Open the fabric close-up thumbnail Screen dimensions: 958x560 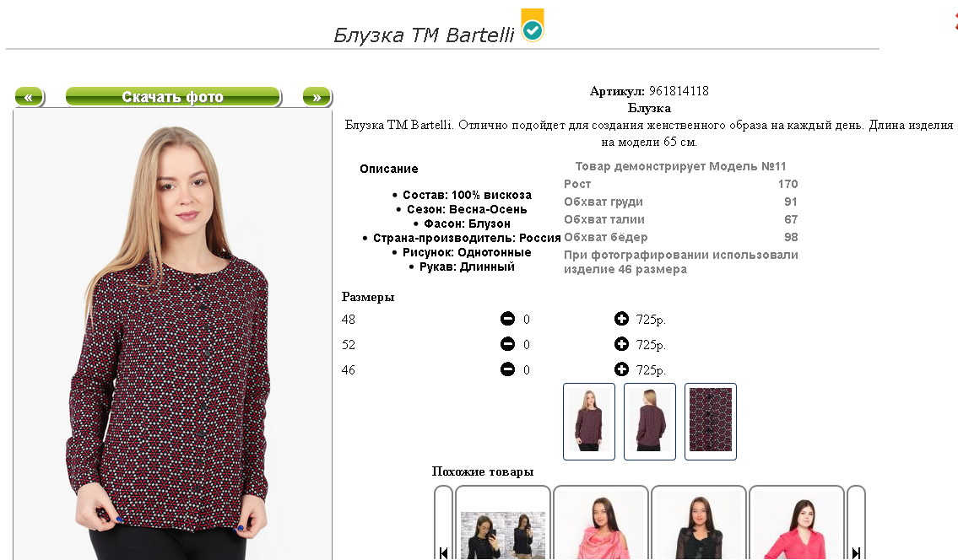[711, 422]
